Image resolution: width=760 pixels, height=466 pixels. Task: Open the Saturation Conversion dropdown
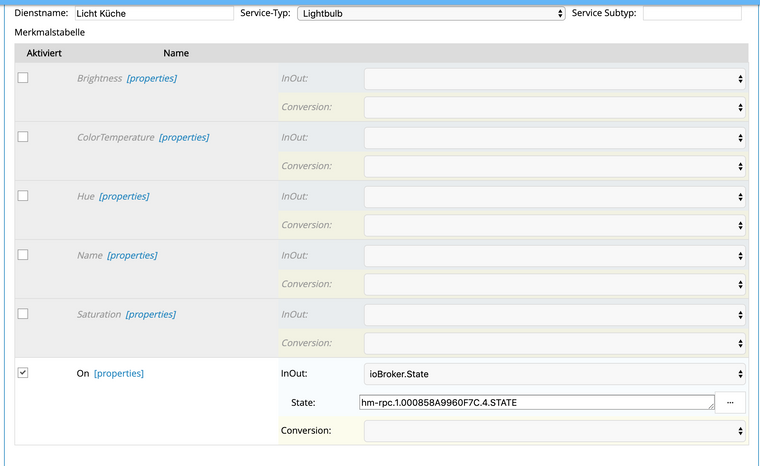pyautogui.click(x=555, y=343)
